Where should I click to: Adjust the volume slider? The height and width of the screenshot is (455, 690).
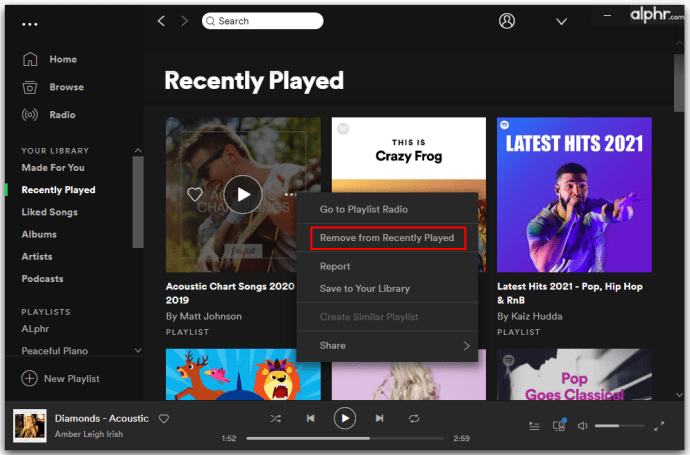620,426
